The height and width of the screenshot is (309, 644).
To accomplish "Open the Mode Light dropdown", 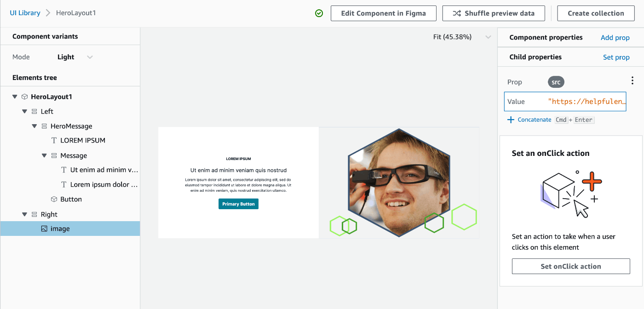I will coord(75,57).
